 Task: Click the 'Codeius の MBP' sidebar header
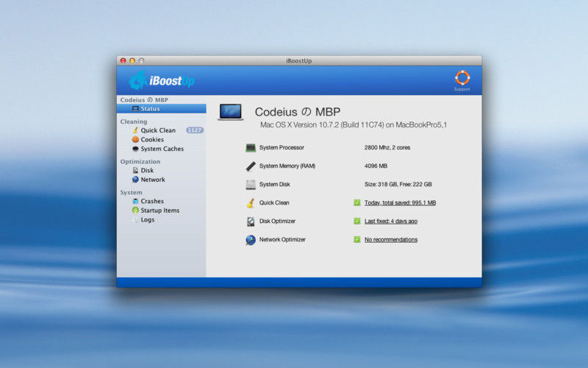click(x=144, y=100)
